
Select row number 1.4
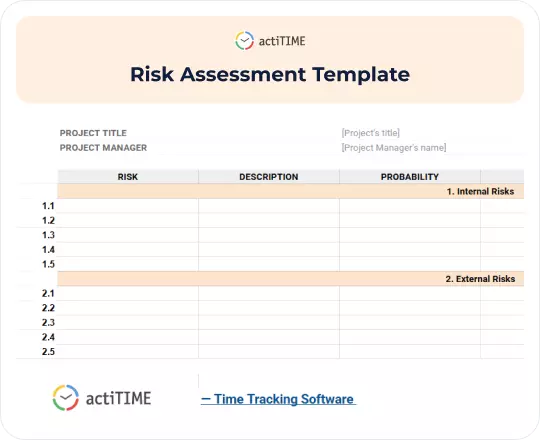48,250
